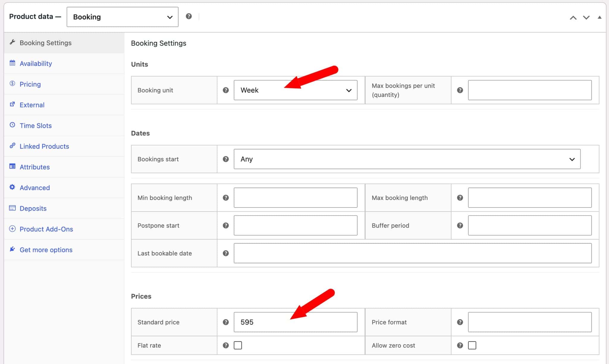609x364 pixels.
Task: Click the Allow zero cost help icon
Action: pos(460,345)
